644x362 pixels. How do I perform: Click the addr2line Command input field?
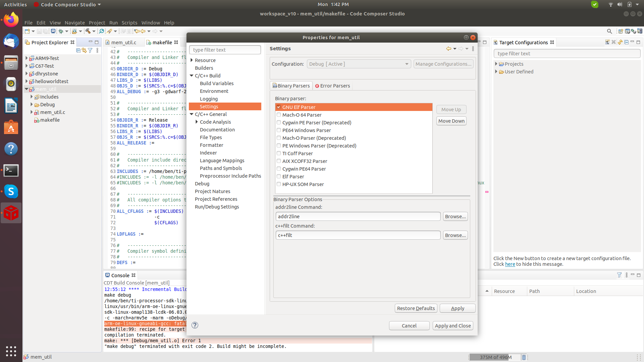[358, 217]
